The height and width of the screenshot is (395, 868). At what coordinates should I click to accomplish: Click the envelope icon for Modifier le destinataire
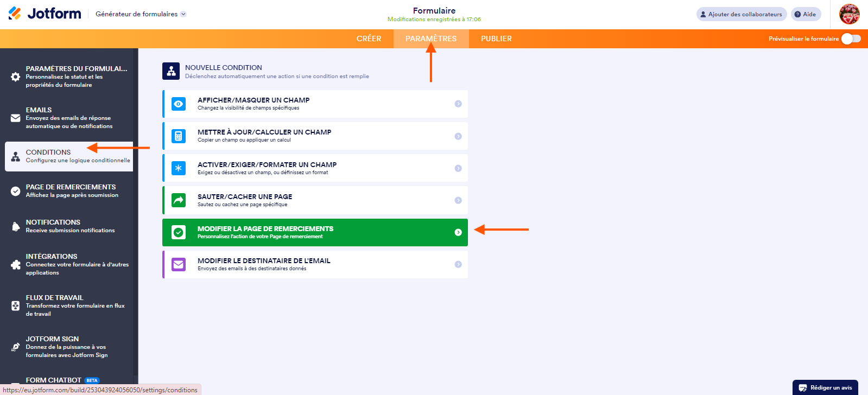point(179,264)
